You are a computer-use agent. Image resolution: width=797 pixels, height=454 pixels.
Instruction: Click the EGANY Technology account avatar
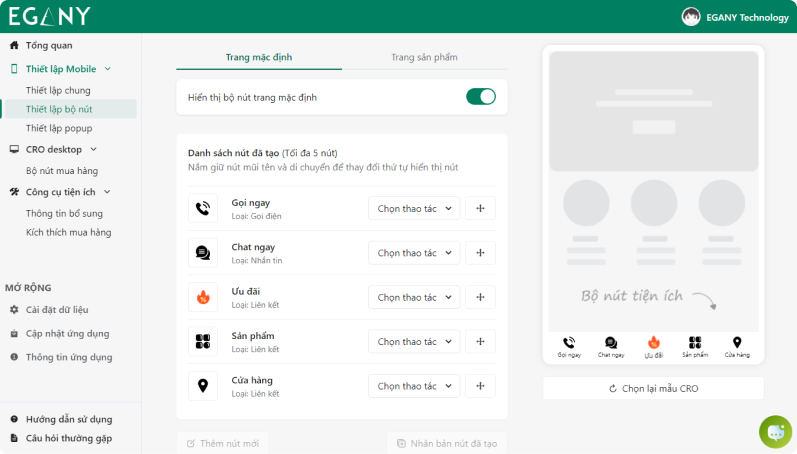click(691, 17)
